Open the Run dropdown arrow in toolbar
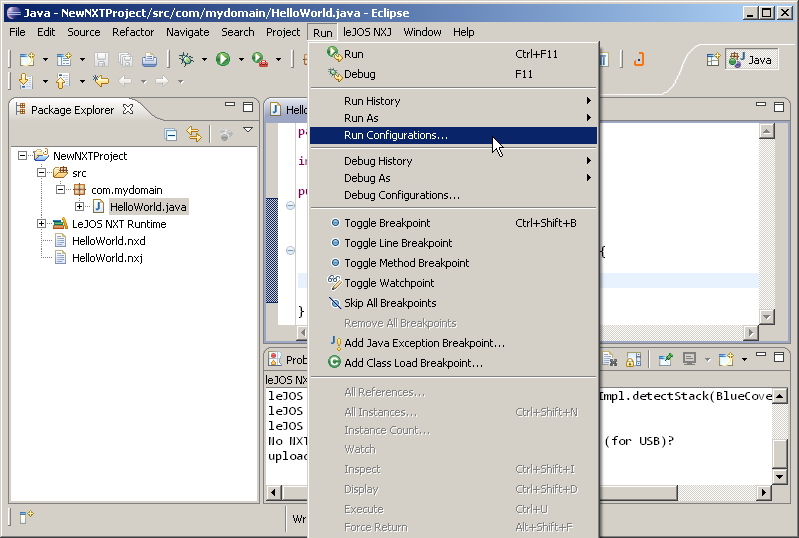The image size is (799, 538). tap(241, 60)
